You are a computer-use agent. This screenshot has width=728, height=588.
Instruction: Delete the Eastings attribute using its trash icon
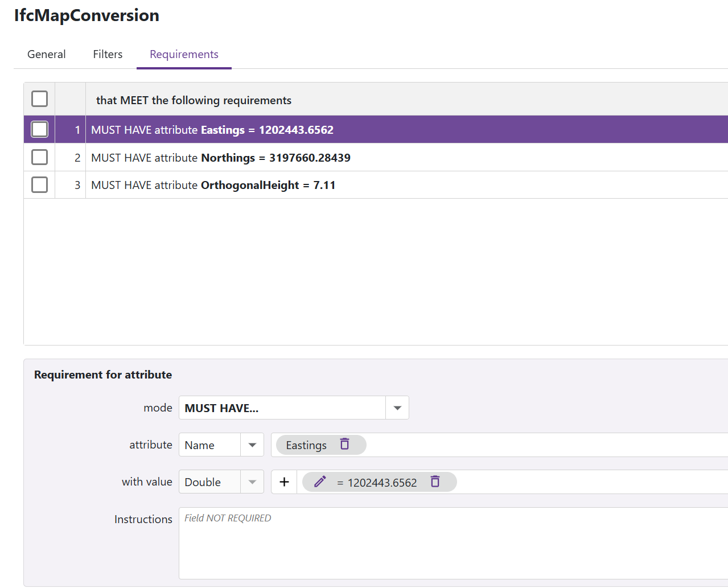pyautogui.click(x=345, y=445)
